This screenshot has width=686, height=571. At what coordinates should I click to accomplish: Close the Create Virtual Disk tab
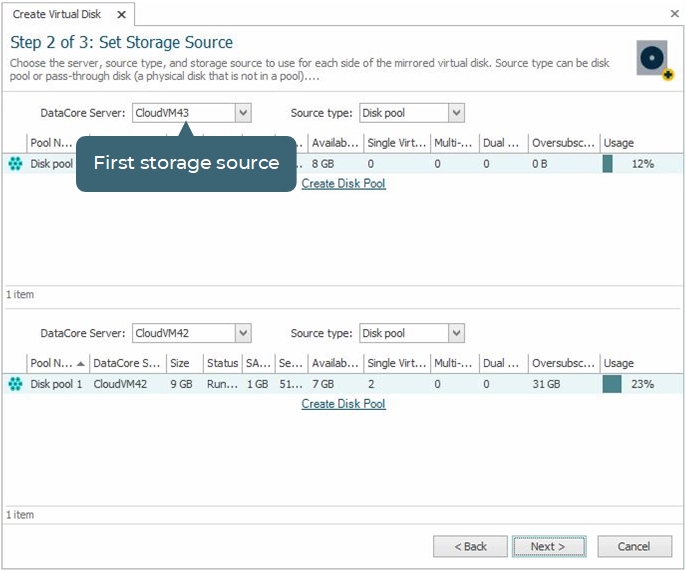pos(122,15)
